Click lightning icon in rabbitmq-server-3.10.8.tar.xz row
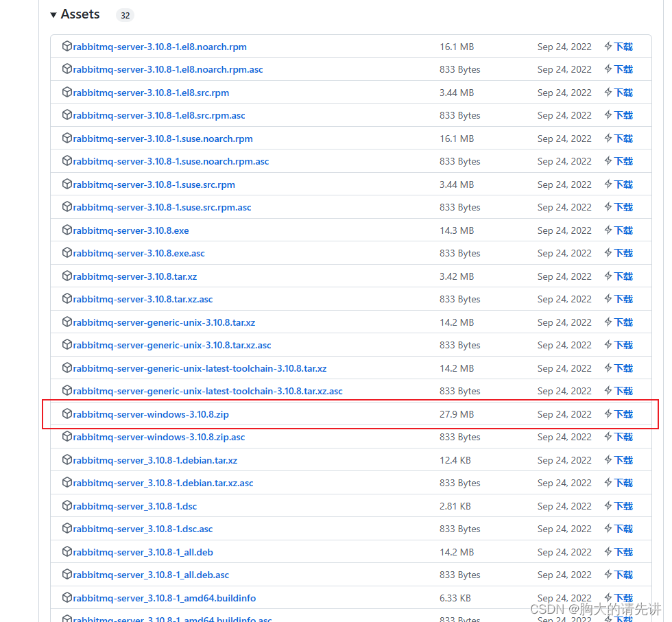 [608, 276]
